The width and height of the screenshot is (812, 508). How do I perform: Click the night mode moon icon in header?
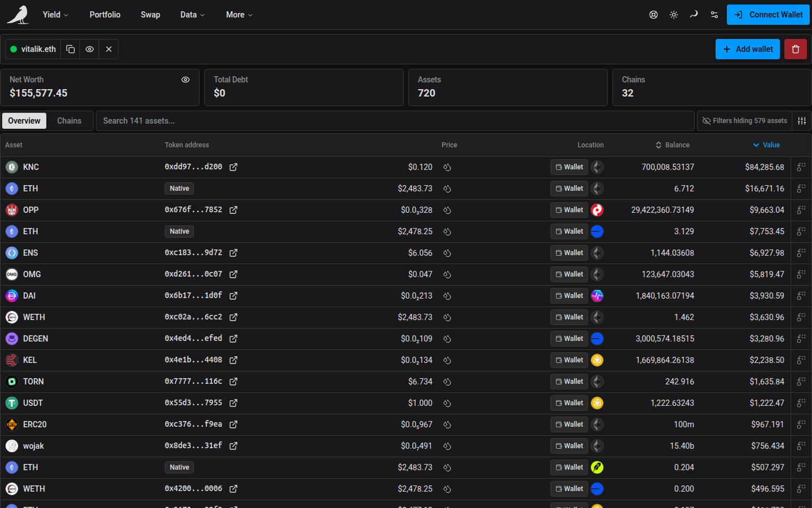point(694,15)
